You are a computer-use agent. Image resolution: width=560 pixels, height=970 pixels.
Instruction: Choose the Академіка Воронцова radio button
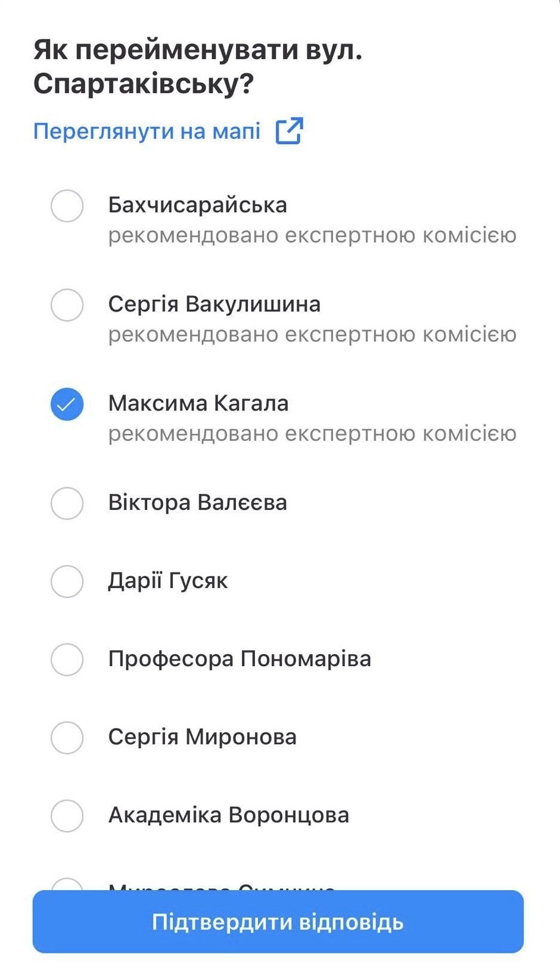[67, 816]
